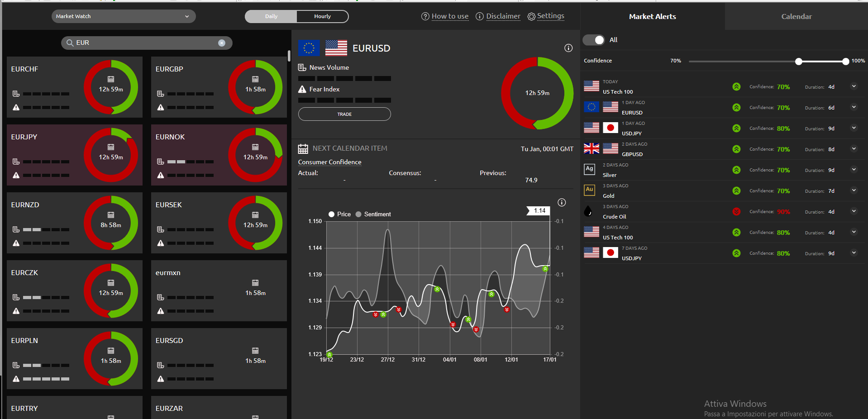The width and height of the screenshot is (868, 419).
Task: Click the 1.14 price tag on chart
Action: 539,211
